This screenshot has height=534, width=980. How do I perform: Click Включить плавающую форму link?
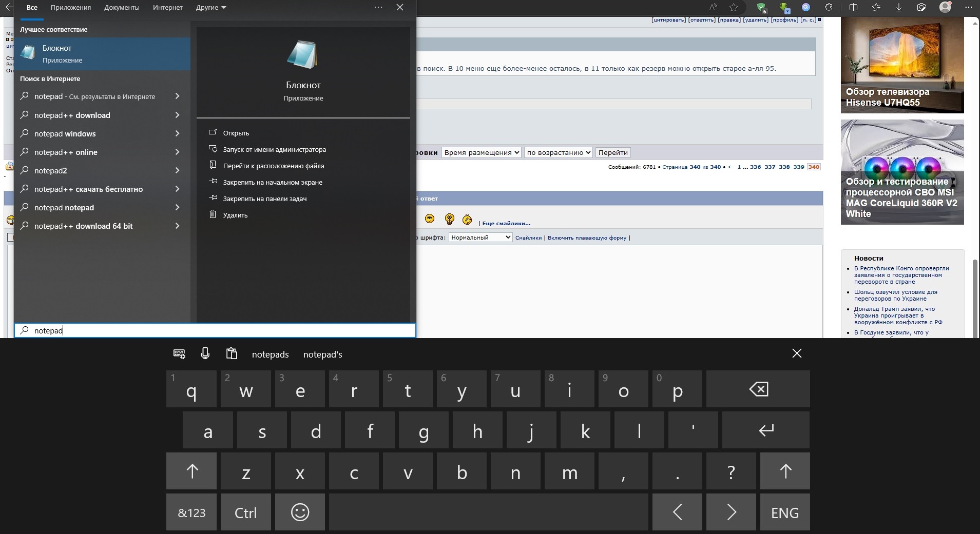click(587, 238)
